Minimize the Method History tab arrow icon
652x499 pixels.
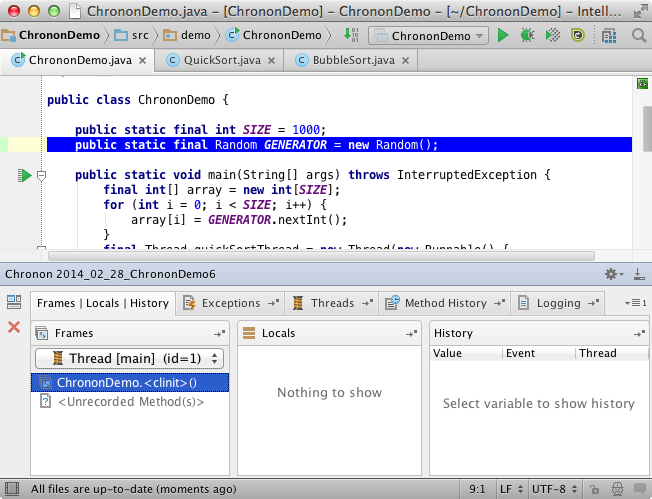(x=499, y=303)
